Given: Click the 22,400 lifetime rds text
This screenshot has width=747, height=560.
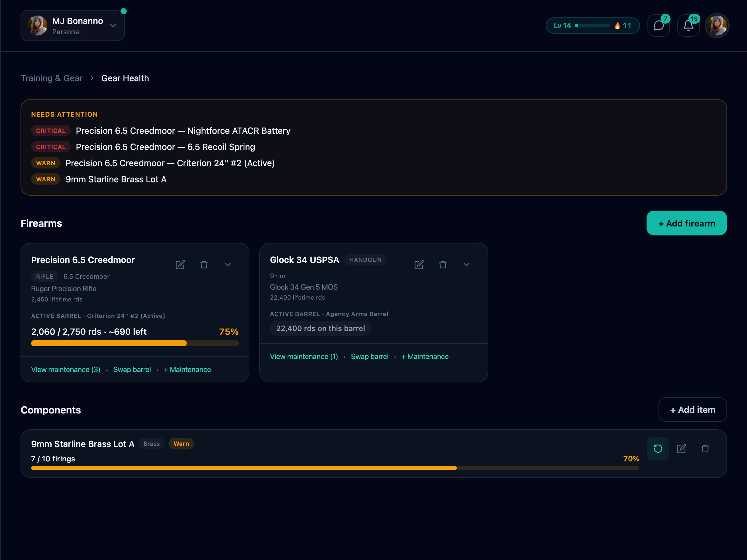Looking at the screenshot, I should (298, 297).
